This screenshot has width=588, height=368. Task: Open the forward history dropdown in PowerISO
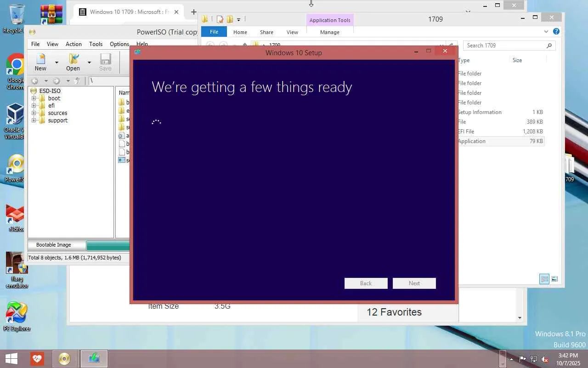coord(68,81)
